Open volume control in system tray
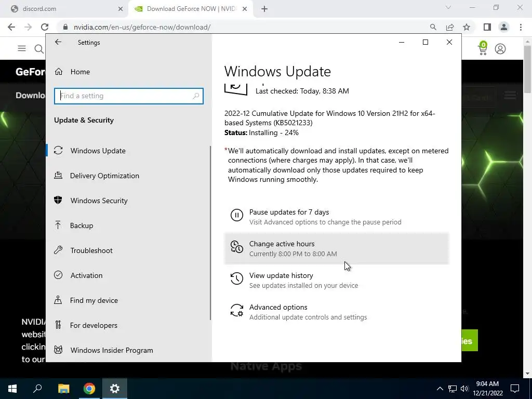Screen dimensions: 532x399 464,389
